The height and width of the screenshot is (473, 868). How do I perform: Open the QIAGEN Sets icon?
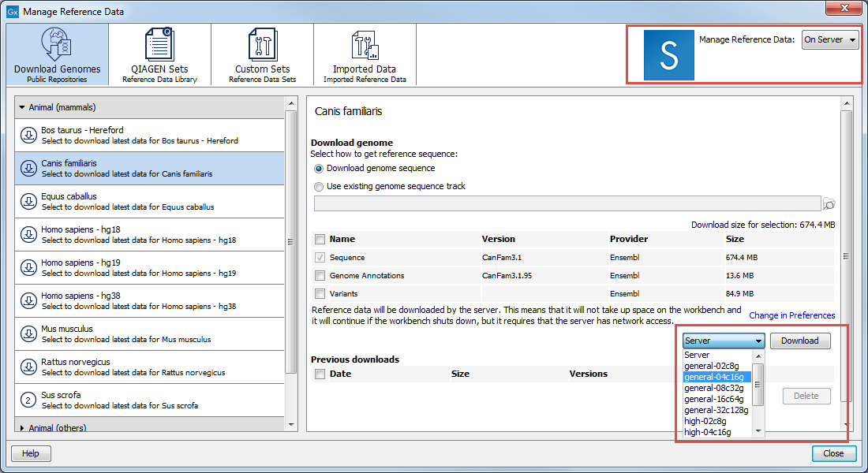click(159, 44)
